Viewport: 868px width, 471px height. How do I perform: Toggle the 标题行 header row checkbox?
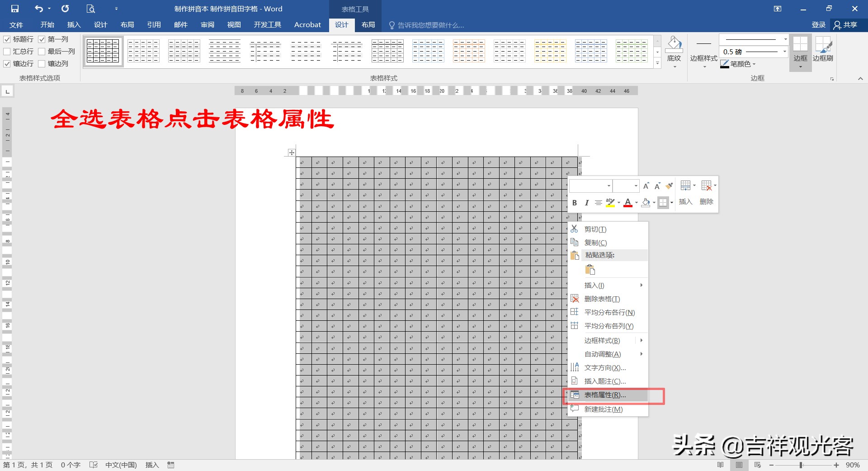(x=7, y=39)
